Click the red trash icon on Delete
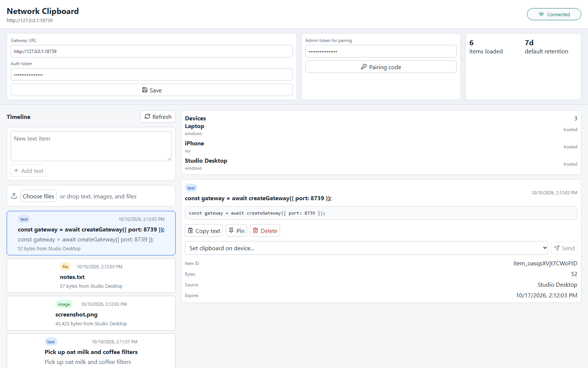This screenshot has height=368, width=588. pos(255,230)
